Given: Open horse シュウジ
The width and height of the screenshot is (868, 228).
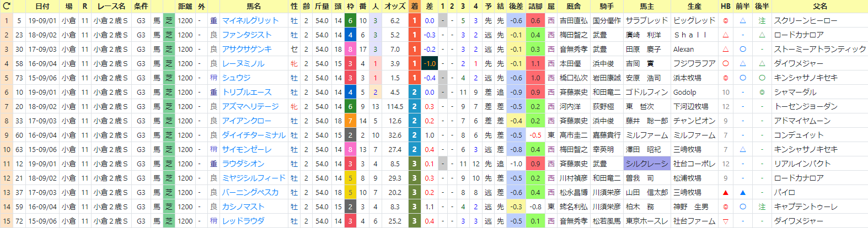Looking at the screenshot, I should [x=236, y=78].
